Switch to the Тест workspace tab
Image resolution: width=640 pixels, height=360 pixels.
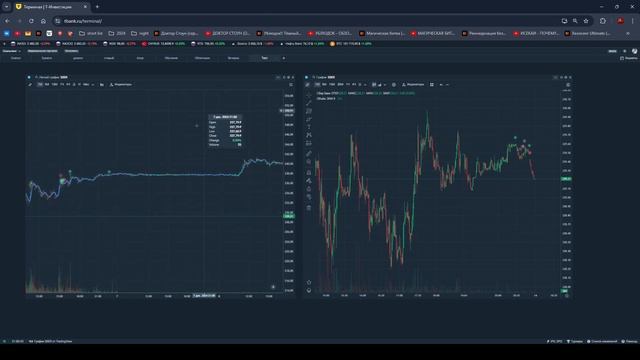(x=264, y=58)
